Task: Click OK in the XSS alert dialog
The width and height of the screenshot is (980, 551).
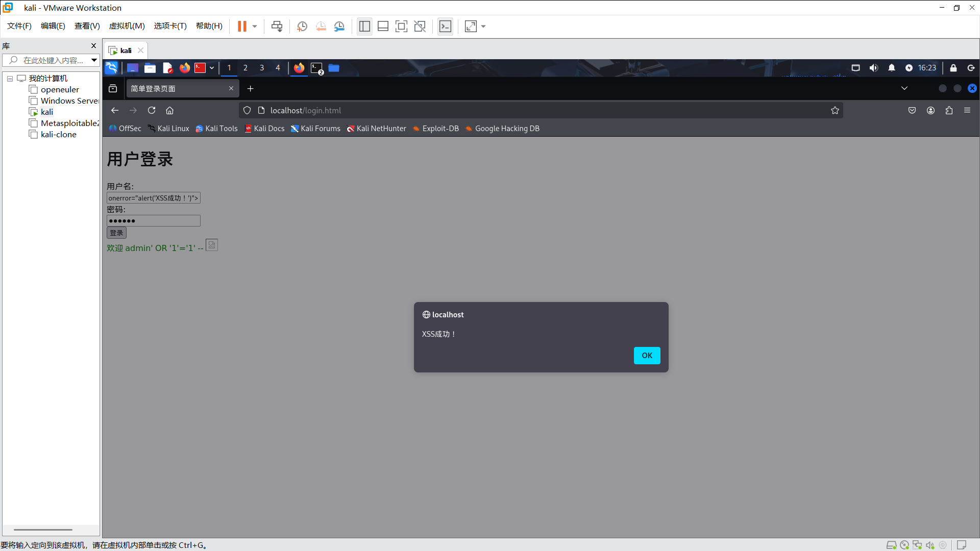Action: pyautogui.click(x=647, y=356)
